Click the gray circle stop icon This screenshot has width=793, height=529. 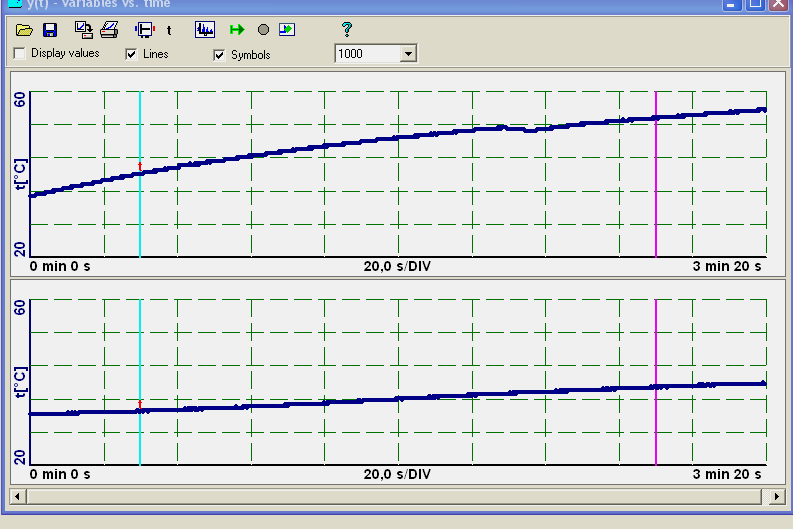[263, 30]
